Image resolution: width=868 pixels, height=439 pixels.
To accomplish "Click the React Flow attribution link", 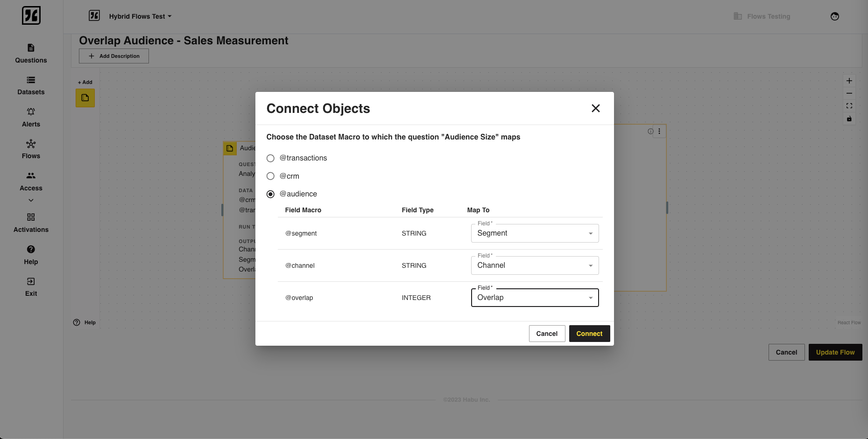I will tap(849, 322).
